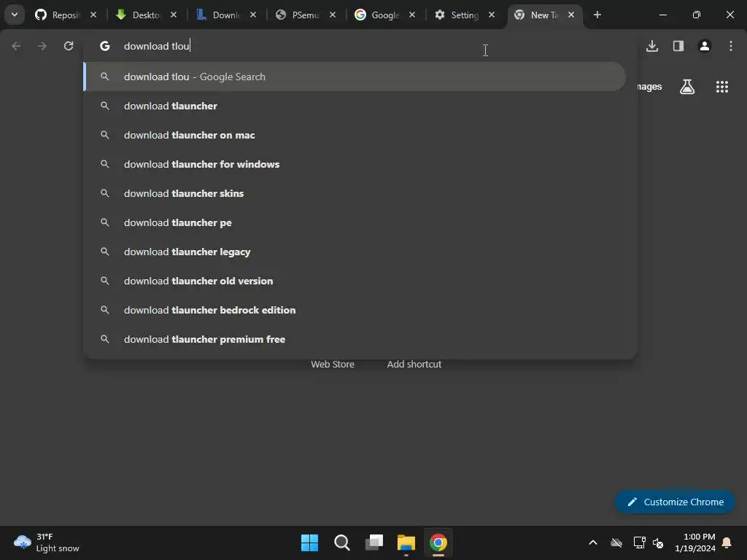Open the Windows Start menu
Screen dimensions: 747x560
pyautogui.click(x=309, y=542)
